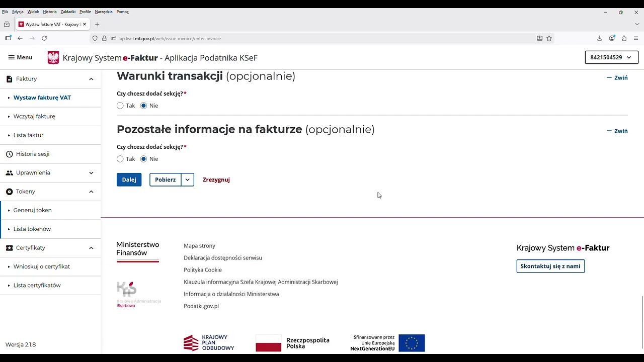Go to Generuj token in sidebar
Viewport: 644px width, 362px height.
(x=33, y=210)
